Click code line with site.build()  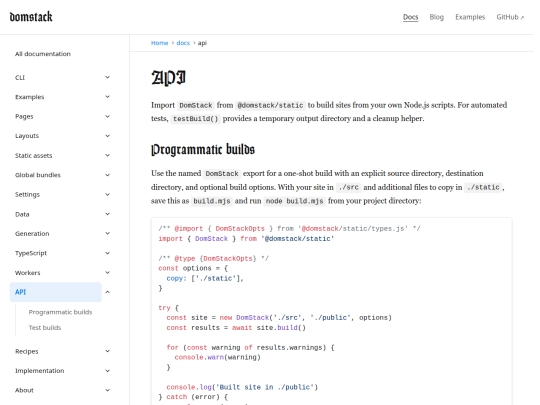[236, 328]
